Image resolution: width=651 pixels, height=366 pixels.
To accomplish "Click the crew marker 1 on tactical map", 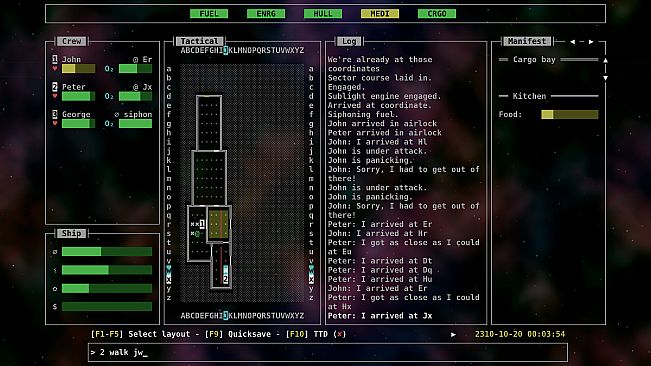I will point(202,224).
